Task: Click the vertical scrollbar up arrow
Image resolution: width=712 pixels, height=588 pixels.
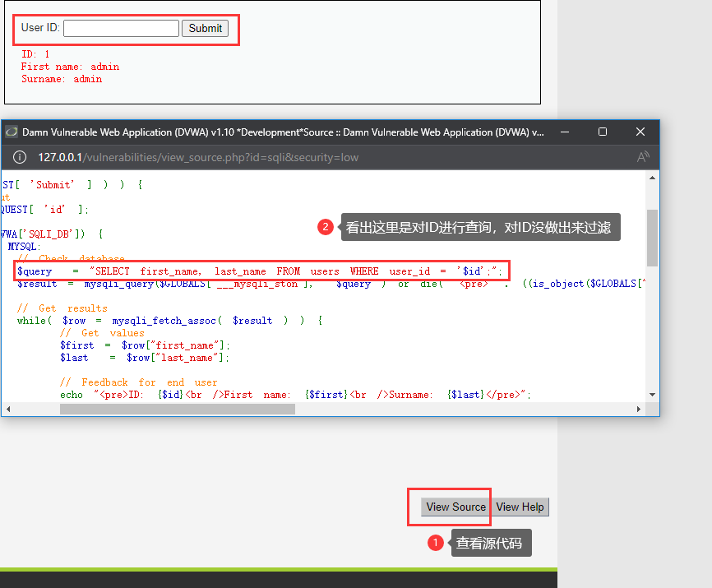Action: click(653, 178)
